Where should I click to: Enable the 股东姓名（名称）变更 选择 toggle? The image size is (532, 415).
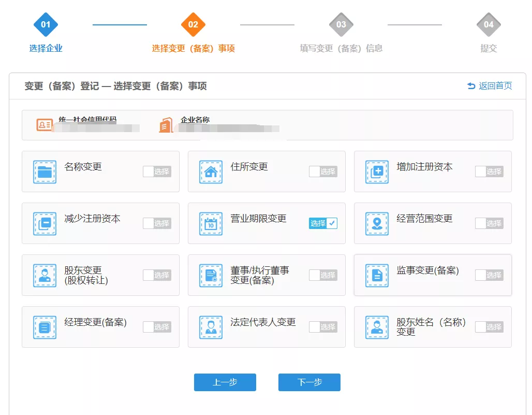pos(489,327)
